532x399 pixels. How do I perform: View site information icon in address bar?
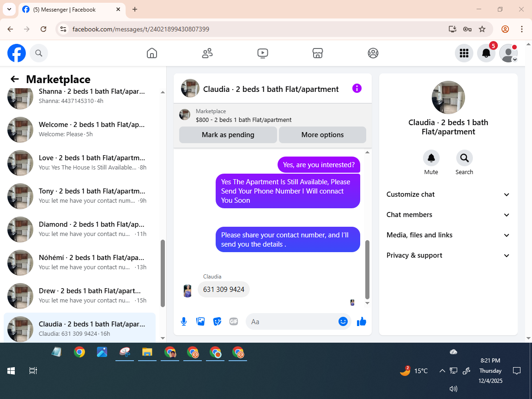[x=63, y=29]
